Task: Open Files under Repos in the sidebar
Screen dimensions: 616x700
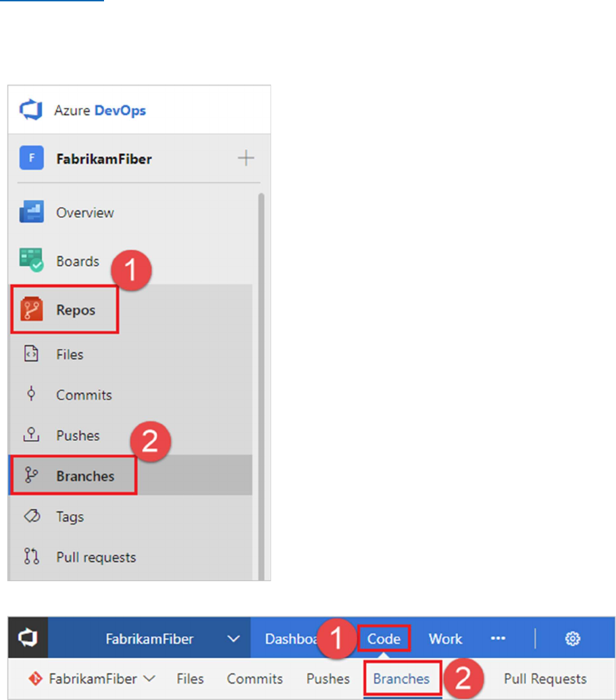Action: click(x=70, y=354)
